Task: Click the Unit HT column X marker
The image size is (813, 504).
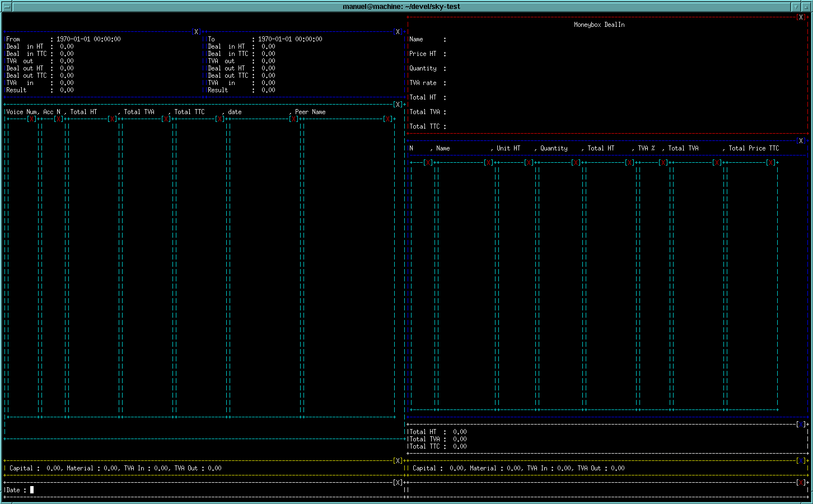Action: coord(529,163)
